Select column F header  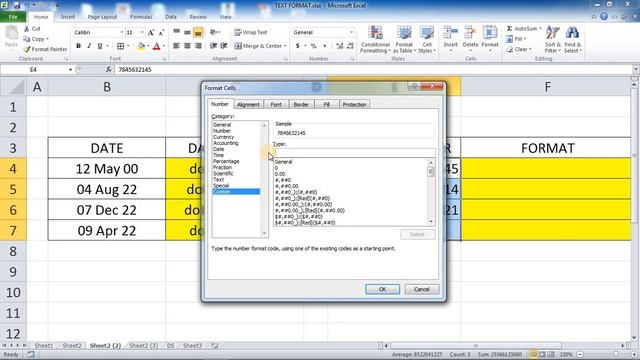547,87
